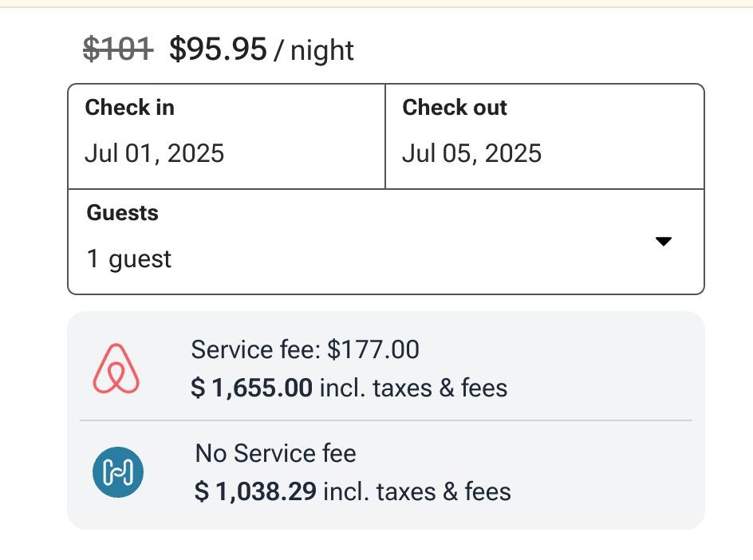Click "incl. taxes & fees" in Houfy row
Screen dimensions: 753x560
(416, 491)
